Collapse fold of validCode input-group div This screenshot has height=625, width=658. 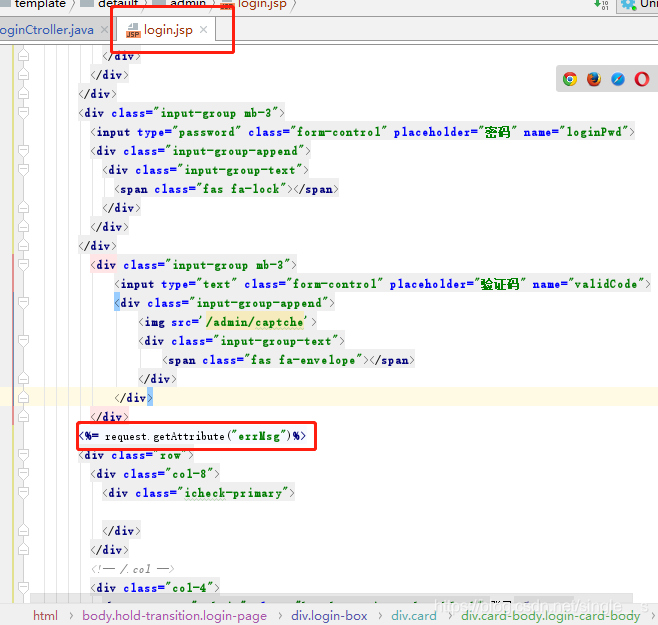pos(24,264)
